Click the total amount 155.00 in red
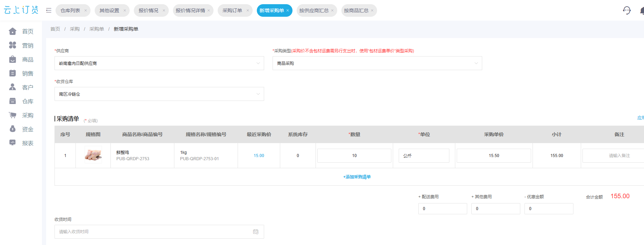644x245 pixels. coord(620,196)
